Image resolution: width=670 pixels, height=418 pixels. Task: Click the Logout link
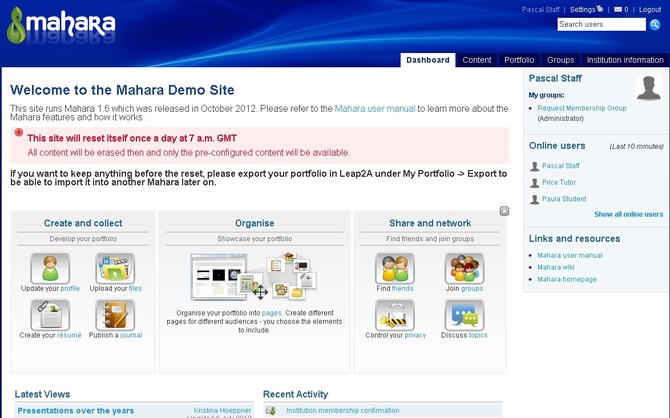pos(650,9)
